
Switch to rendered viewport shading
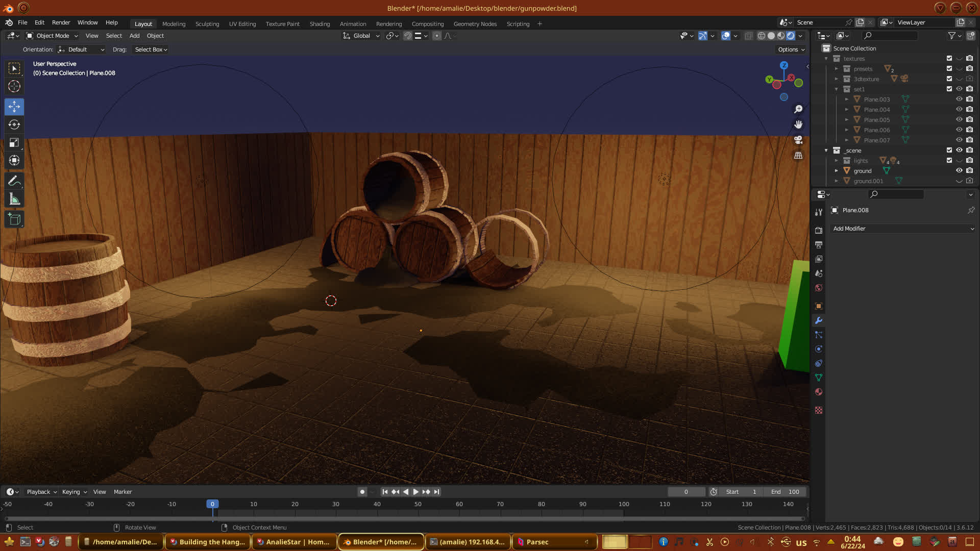791,36
